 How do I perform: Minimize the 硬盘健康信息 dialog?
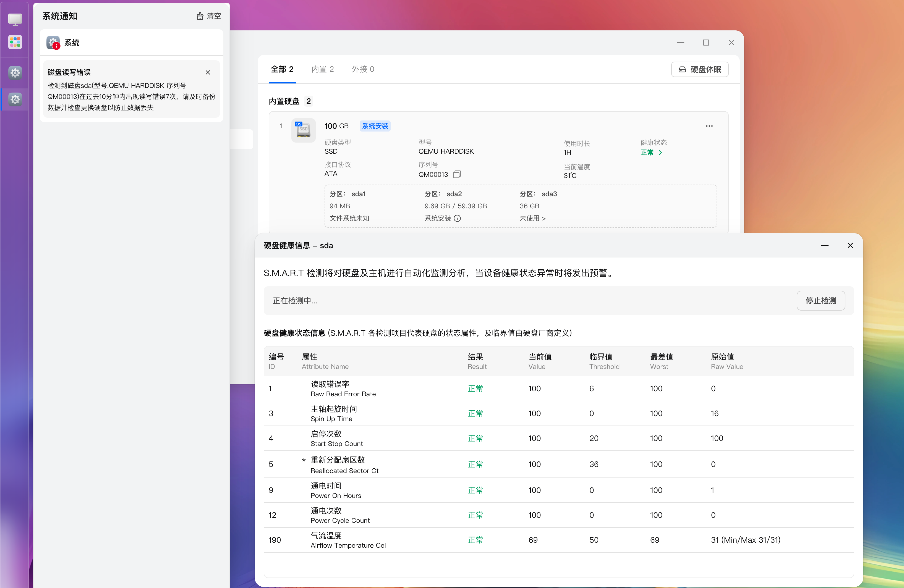click(825, 246)
